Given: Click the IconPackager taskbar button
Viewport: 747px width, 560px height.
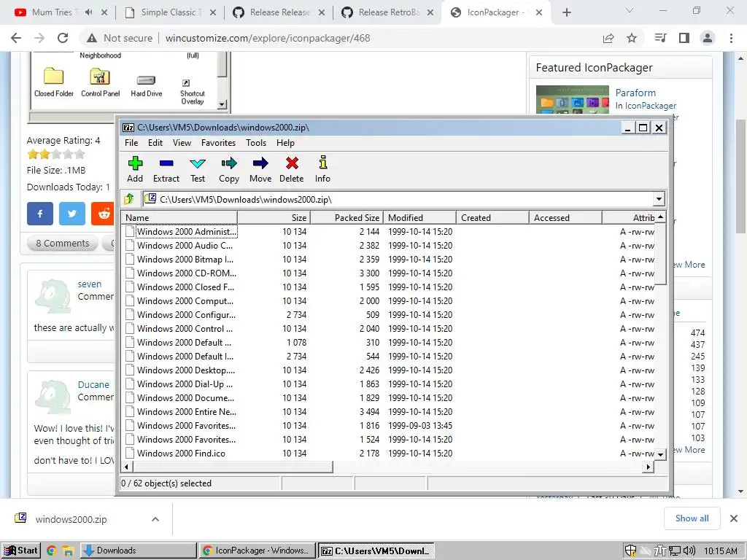Looking at the screenshot, I should click(x=258, y=551).
